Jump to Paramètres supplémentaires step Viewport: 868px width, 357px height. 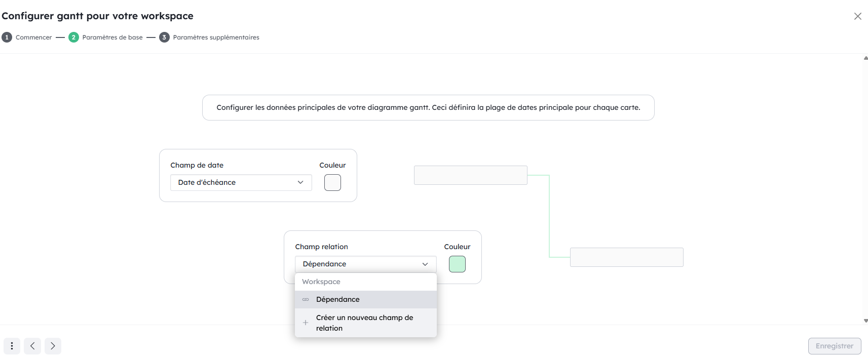pyautogui.click(x=216, y=37)
